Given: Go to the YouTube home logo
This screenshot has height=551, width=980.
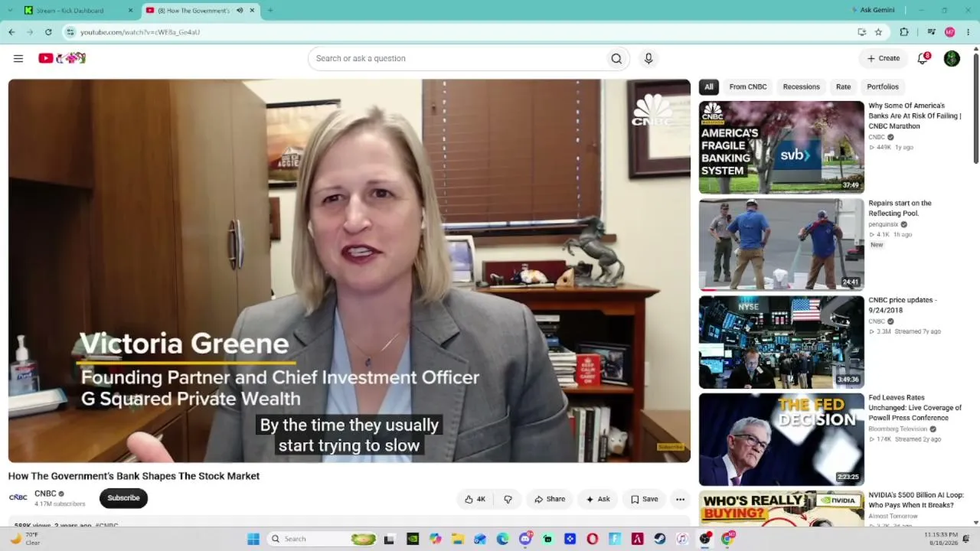Looking at the screenshot, I should point(62,58).
